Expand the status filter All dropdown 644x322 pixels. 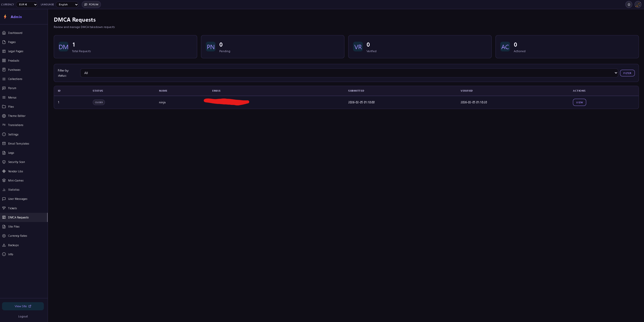tap(349, 73)
